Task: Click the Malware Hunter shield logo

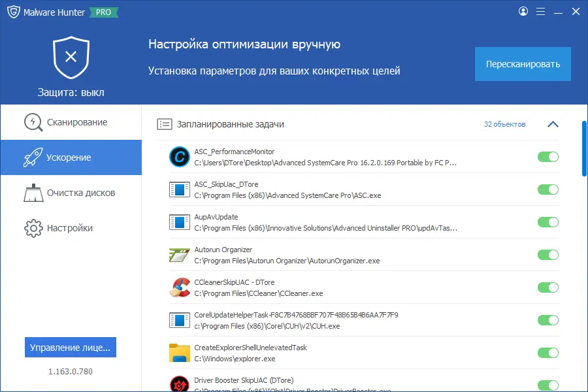Action: (x=14, y=12)
